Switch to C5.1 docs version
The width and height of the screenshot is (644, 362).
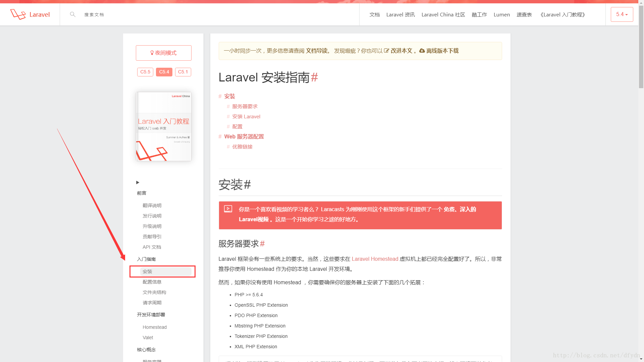coord(183,72)
